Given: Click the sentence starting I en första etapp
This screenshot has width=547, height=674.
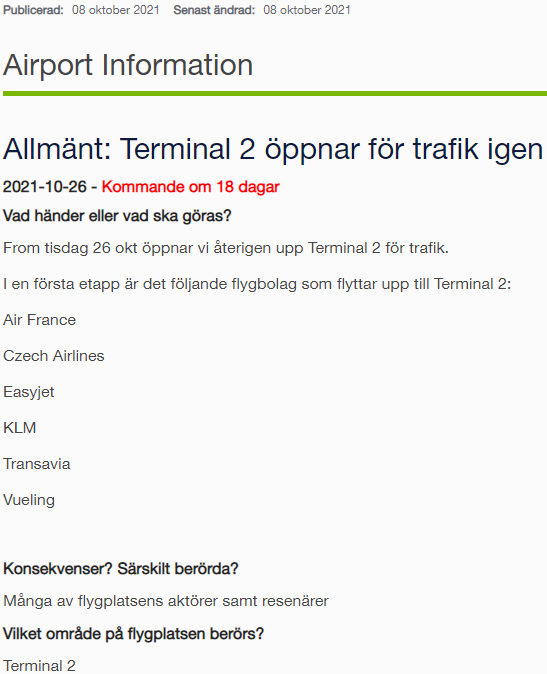Looking at the screenshot, I should pyautogui.click(x=257, y=284).
